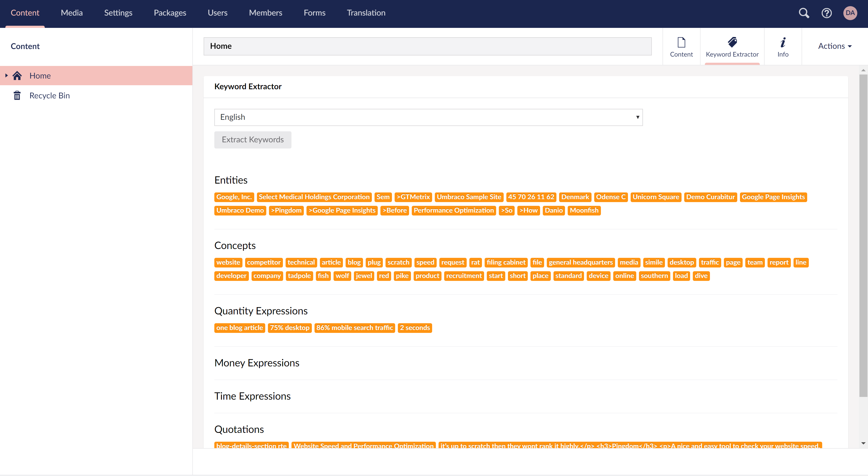Click the Home house icon in tree
Screen dimensions: 868x476
click(17, 76)
